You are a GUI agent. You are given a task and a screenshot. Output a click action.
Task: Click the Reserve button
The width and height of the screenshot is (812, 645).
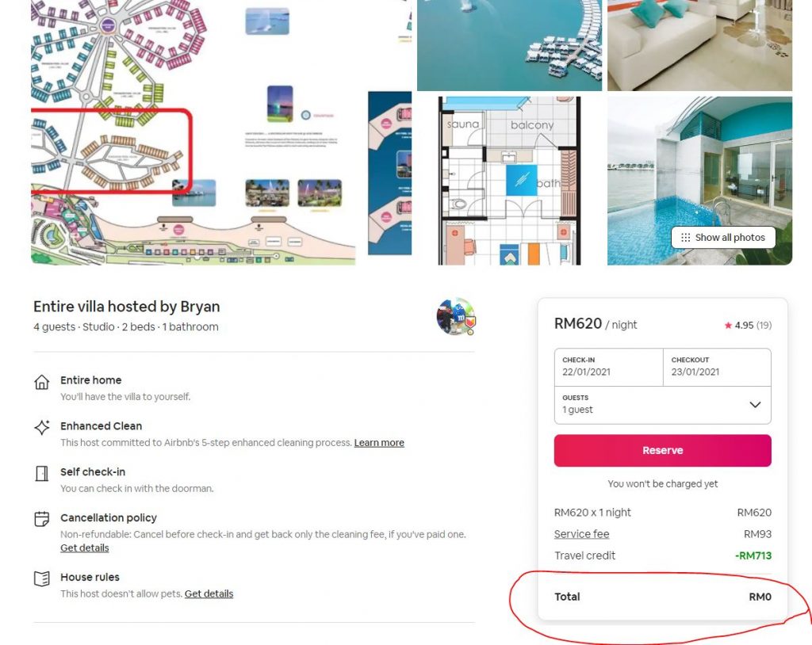pyautogui.click(x=662, y=450)
